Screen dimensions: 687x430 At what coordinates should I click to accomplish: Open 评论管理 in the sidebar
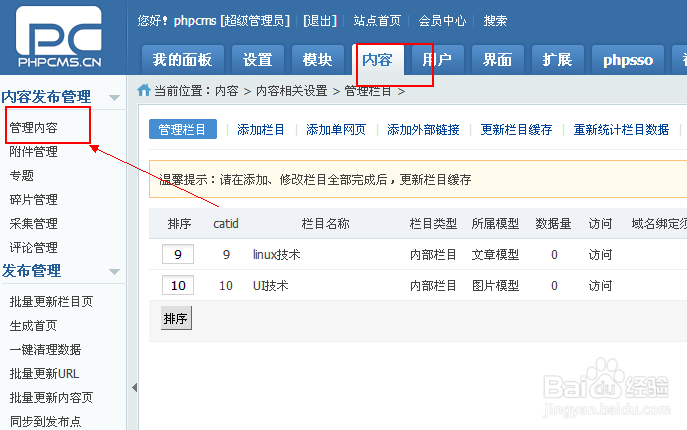pos(34,248)
